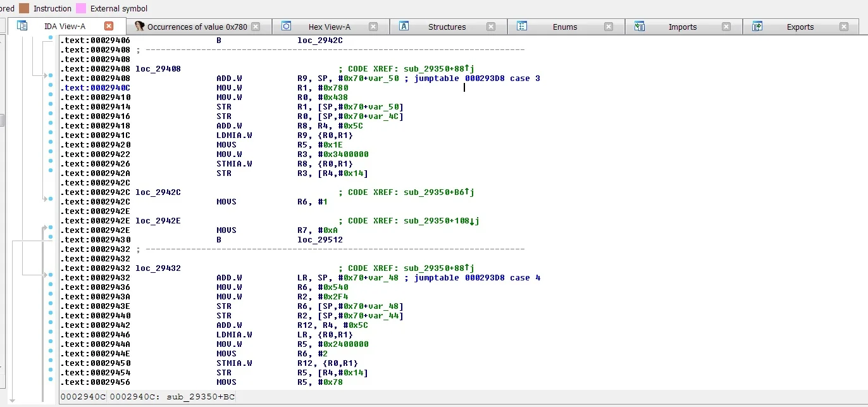Click loc_2942C operand on the 00029406 branch line

(x=319, y=41)
